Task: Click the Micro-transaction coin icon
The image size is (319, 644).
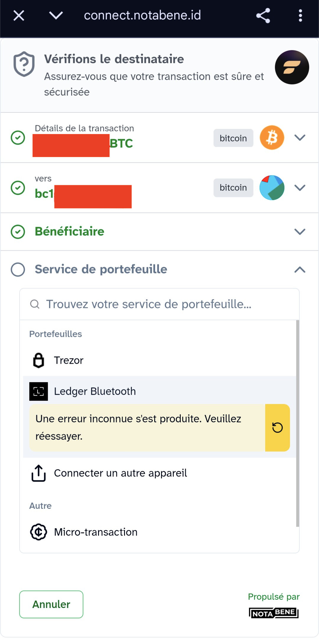Action: [38, 532]
